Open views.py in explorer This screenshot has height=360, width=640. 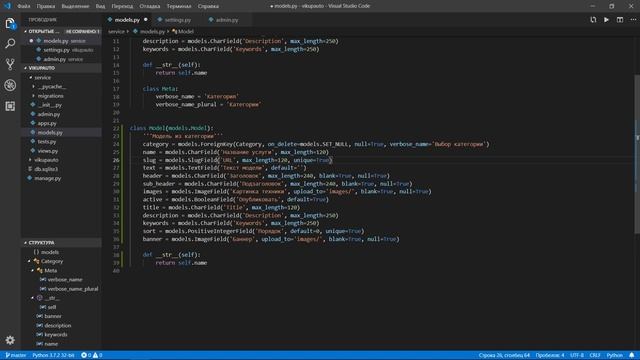(48, 151)
